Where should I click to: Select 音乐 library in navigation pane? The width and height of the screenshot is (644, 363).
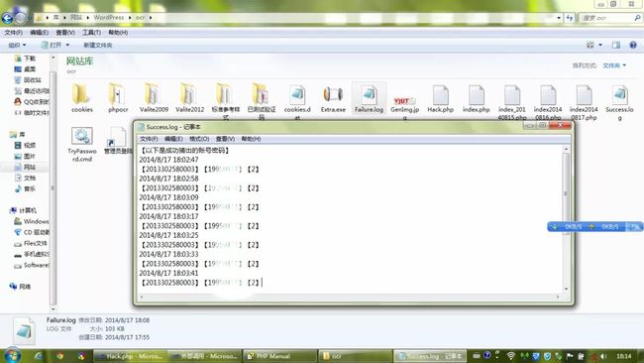click(25, 188)
